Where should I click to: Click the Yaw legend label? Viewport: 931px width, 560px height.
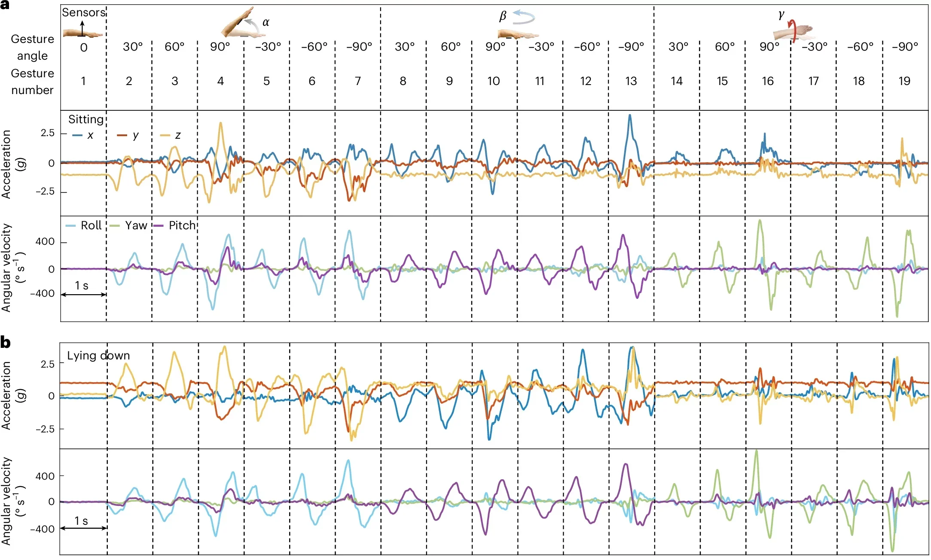point(132,226)
